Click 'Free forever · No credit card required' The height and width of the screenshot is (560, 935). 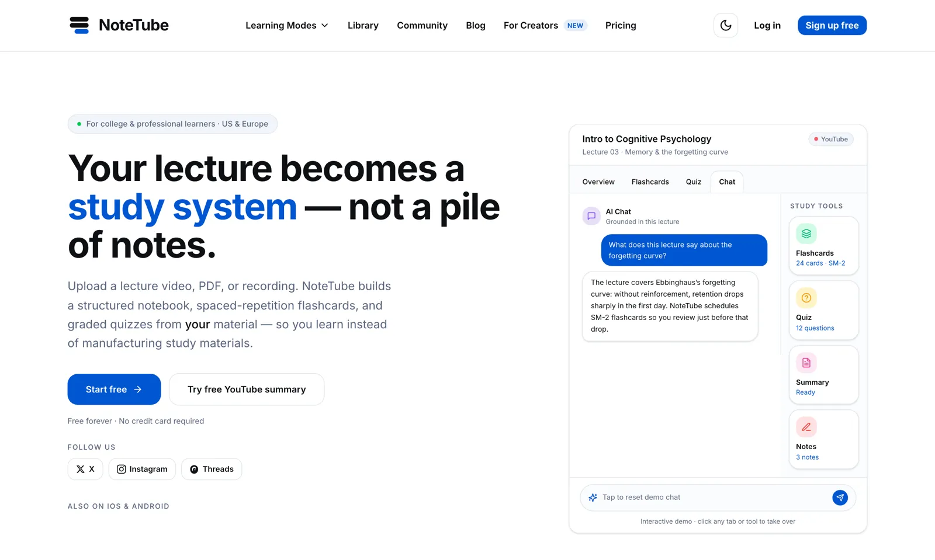[136, 421]
